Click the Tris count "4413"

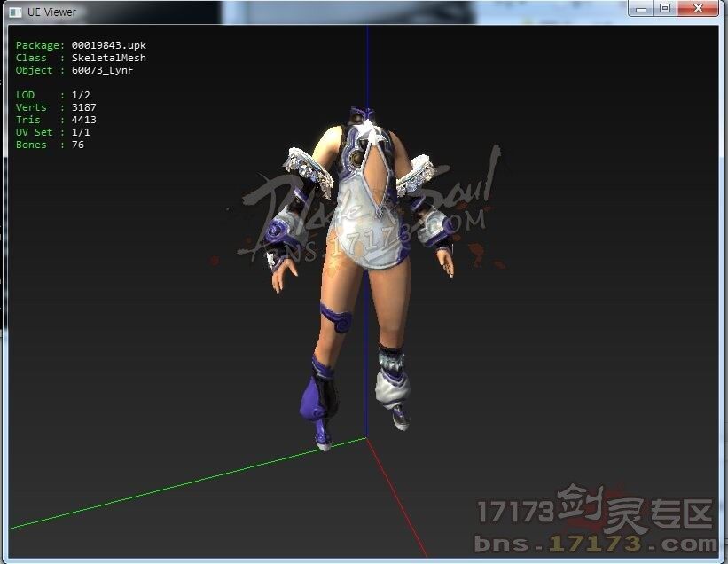coord(84,120)
